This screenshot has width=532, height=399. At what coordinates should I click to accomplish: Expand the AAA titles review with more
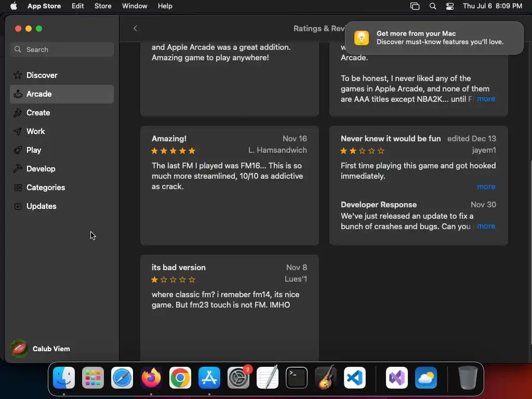(486, 99)
